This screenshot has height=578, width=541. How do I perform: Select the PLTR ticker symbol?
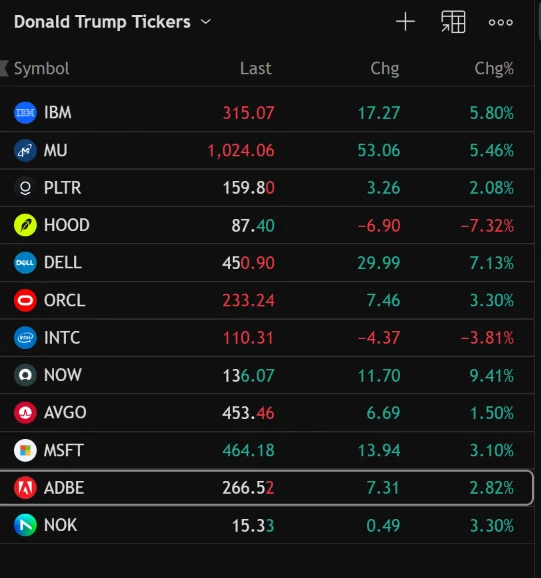(62, 188)
